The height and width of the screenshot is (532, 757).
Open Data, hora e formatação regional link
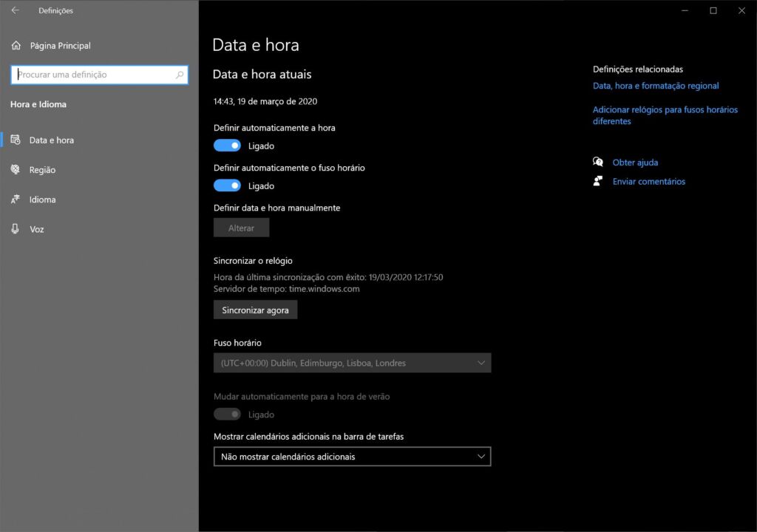656,86
